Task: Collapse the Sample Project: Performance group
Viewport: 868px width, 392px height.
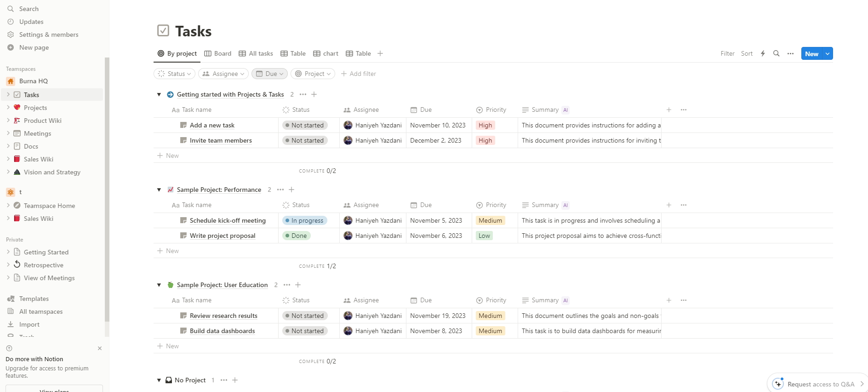Action: click(x=159, y=190)
